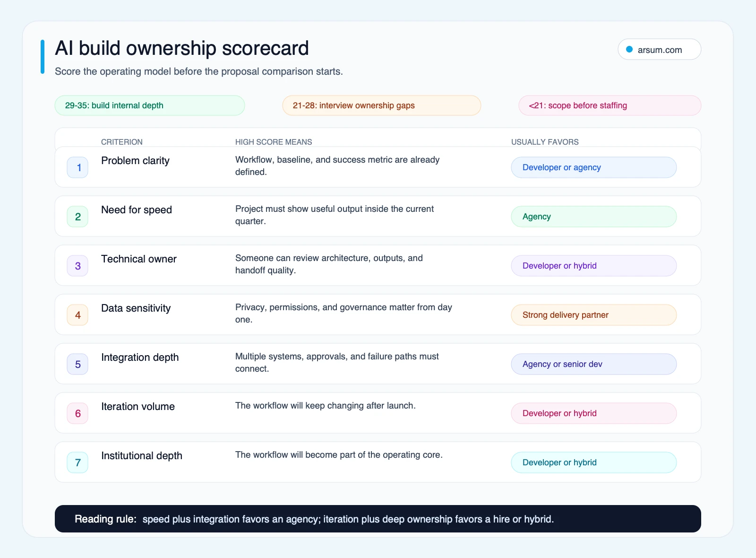Click the 'Developer or agency' tag
The width and height of the screenshot is (756, 558).
tap(594, 167)
